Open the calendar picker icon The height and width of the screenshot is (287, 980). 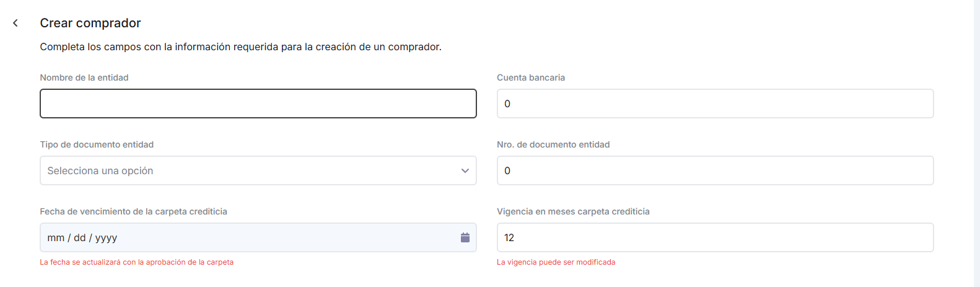tap(465, 237)
